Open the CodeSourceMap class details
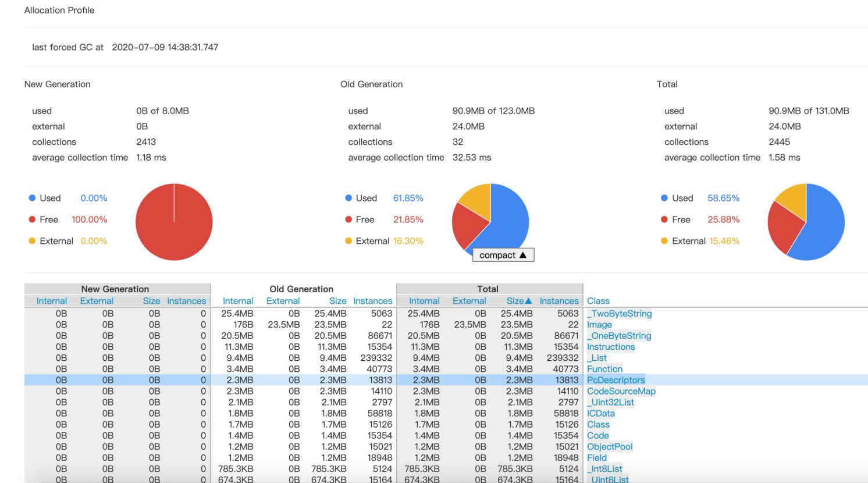 click(x=621, y=391)
